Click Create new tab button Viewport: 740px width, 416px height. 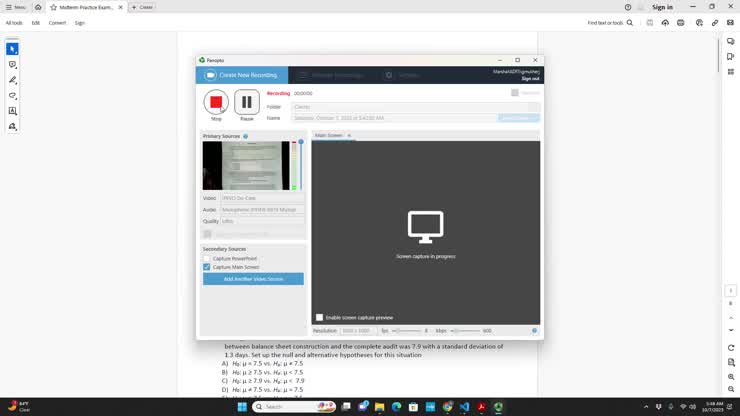(x=142, y=7)
